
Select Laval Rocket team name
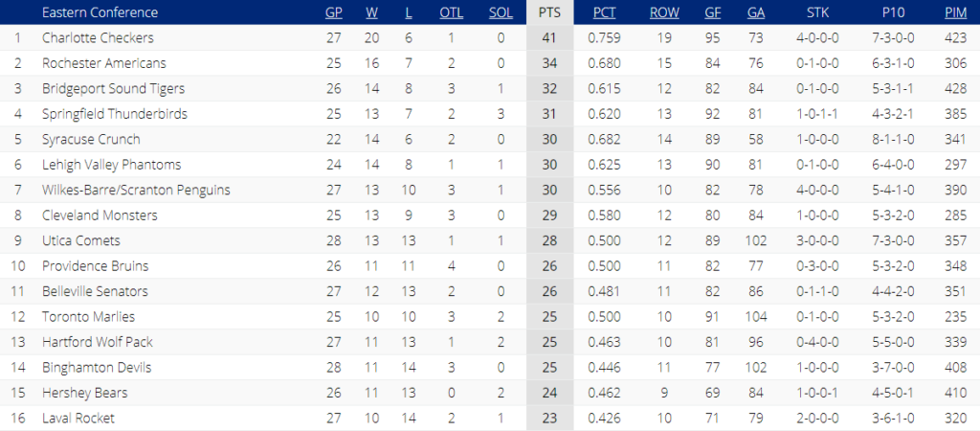coord(78,418)
